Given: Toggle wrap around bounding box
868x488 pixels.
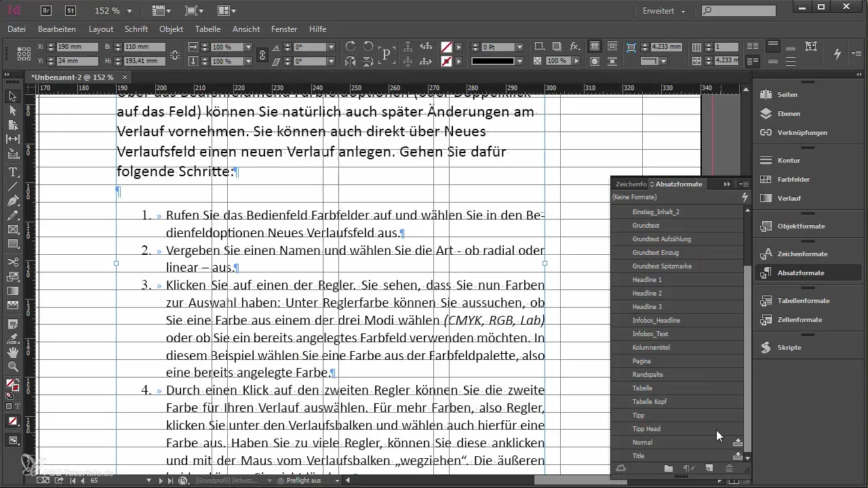Looking at the screenshot, I should 613,47.
